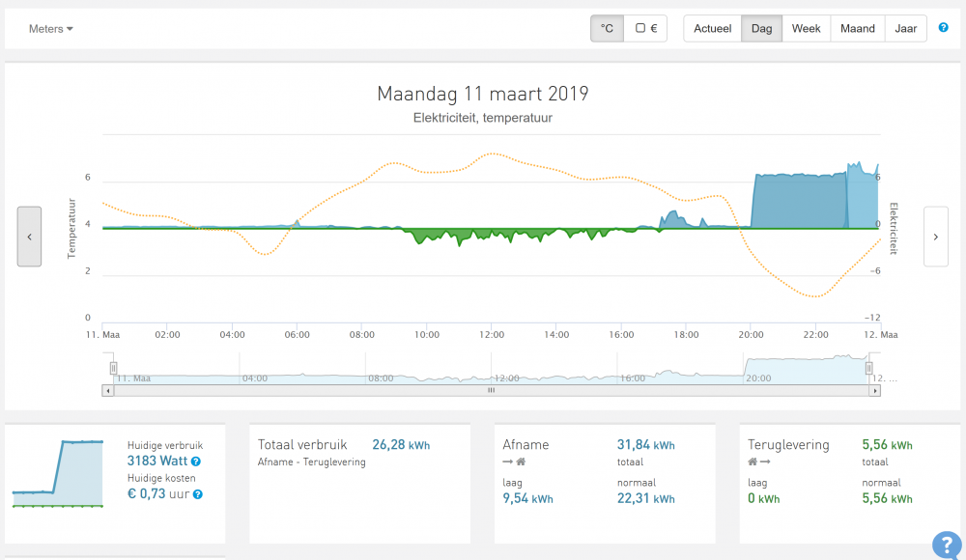Click the Jaar period button
966x560 pixels.
905,29
